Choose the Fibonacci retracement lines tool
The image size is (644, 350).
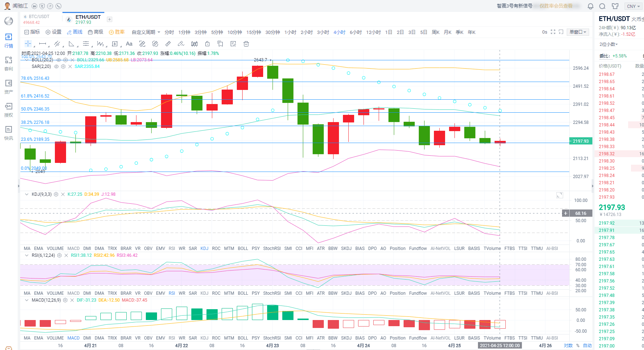pyautogui.click(x=86, y=44)
